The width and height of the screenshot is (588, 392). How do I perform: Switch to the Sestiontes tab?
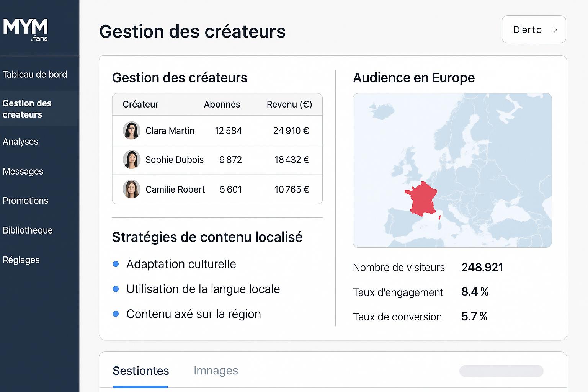[x=140, y=371]
